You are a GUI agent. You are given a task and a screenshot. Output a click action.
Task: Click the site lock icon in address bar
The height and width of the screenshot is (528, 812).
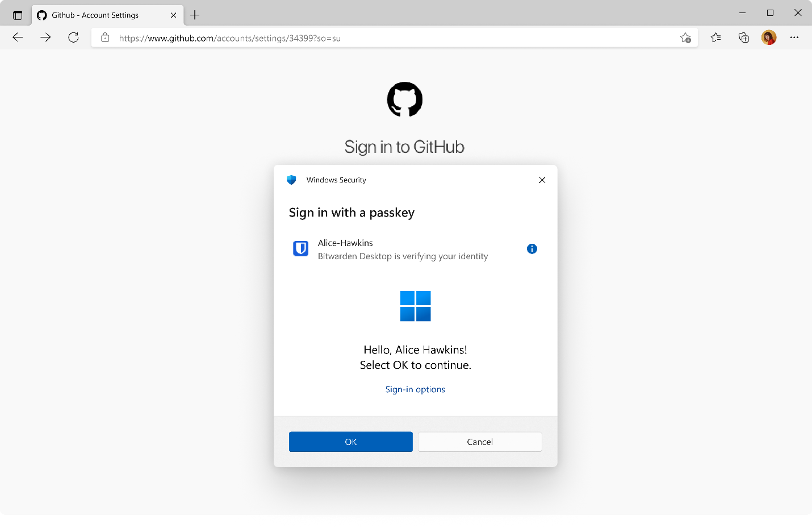pyautogui.click(x=105, y=38)
